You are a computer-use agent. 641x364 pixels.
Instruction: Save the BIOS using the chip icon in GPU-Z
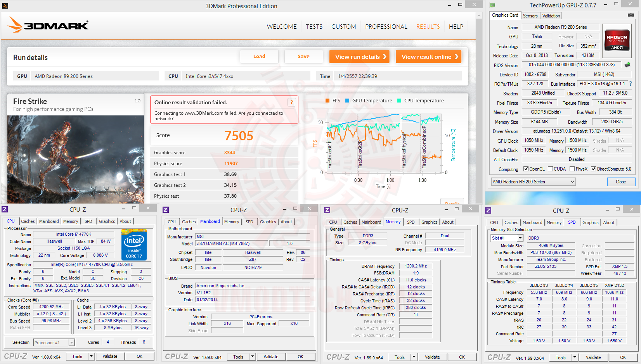coord(627,65)
